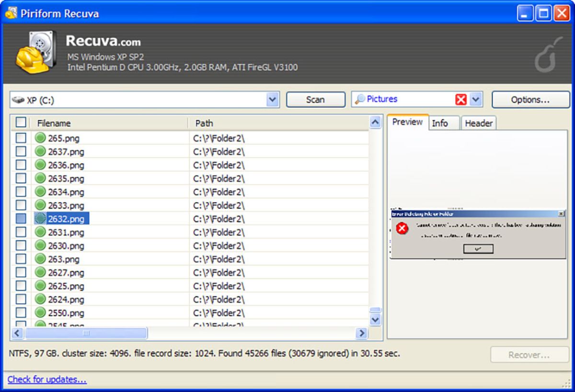Click the Recuva title bar app icon
Image resolution: width=575 pixels, height=392 pixels.
coord(11,13)
